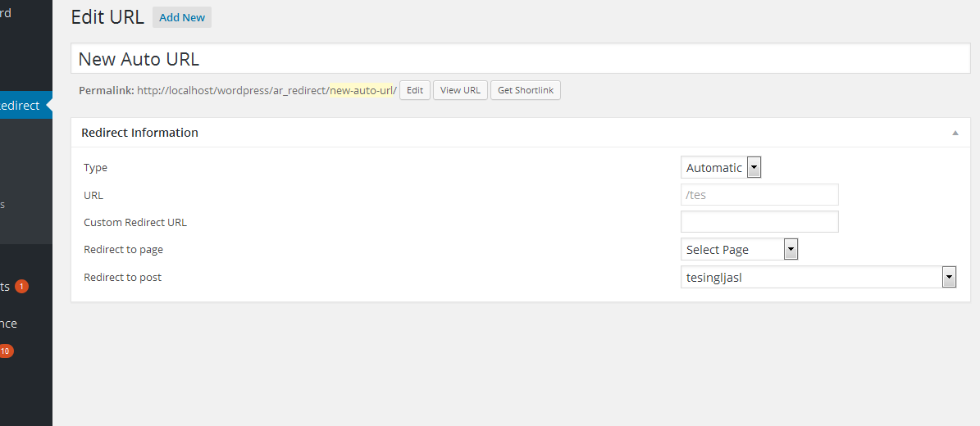
Task: Open the sidebar menu item ending in 'nce'
Action: tap(8, 324)
